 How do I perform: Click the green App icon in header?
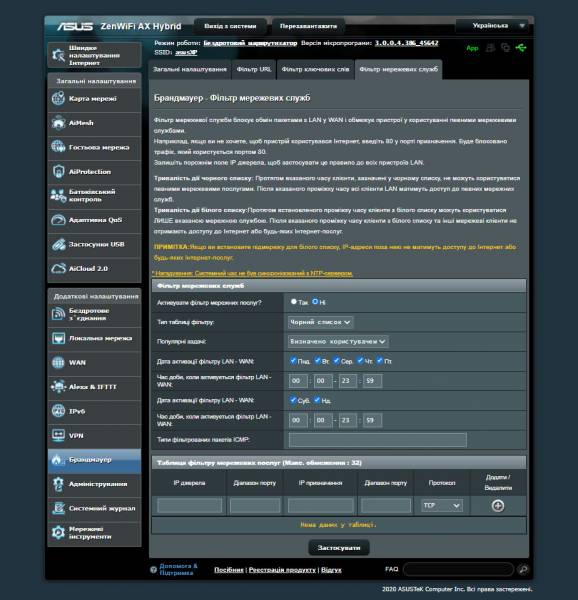pos(472,48)
